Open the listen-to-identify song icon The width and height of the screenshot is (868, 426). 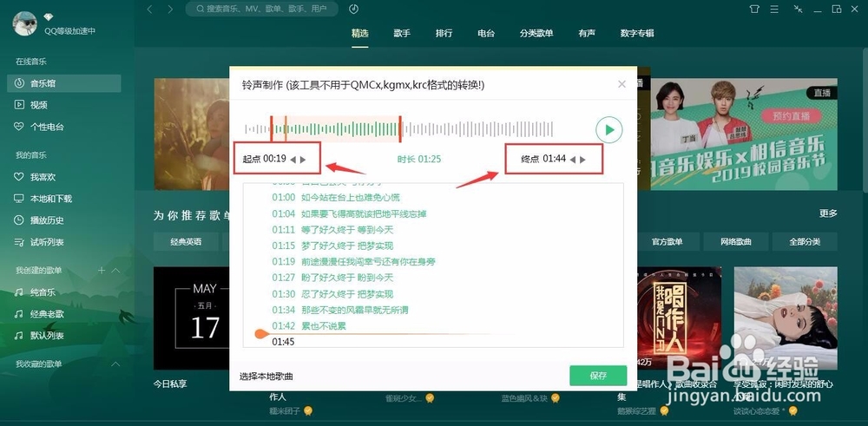click(x=354, y=9)
